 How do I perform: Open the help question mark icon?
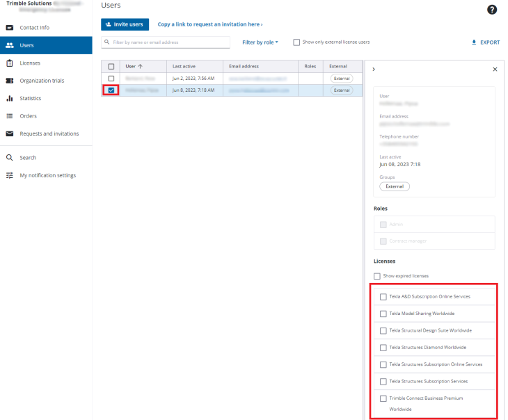[x=492, y=10]
